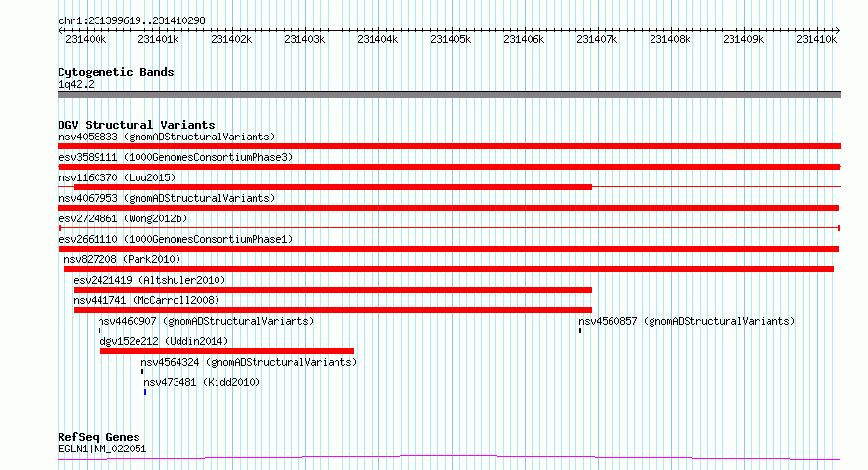Image resolution: width=868 pixels, height=470 pixels.
Task: Open the nsv1160370 (Lou2015) variant
Action: coord(117,177)
